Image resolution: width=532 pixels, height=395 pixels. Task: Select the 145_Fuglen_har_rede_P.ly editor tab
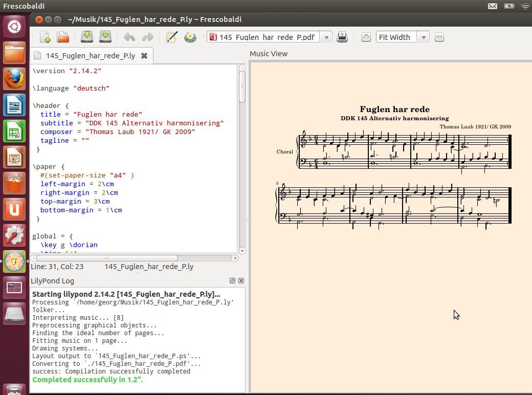click(91, 56)
